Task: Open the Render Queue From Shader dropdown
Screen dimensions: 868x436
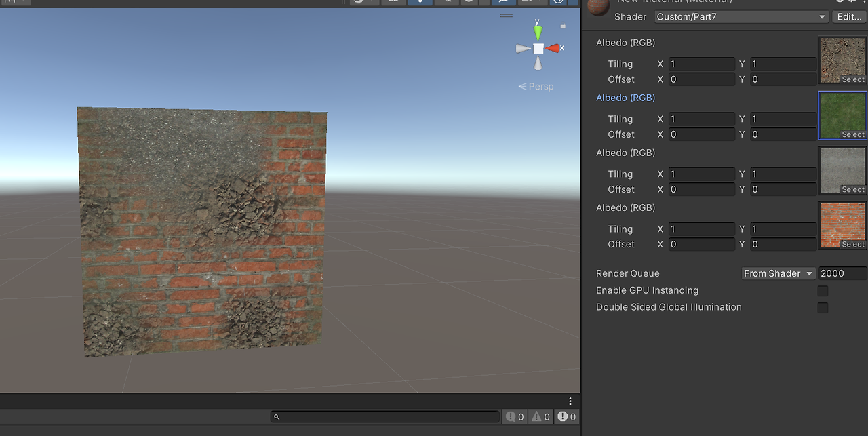Action: point(778,273)
